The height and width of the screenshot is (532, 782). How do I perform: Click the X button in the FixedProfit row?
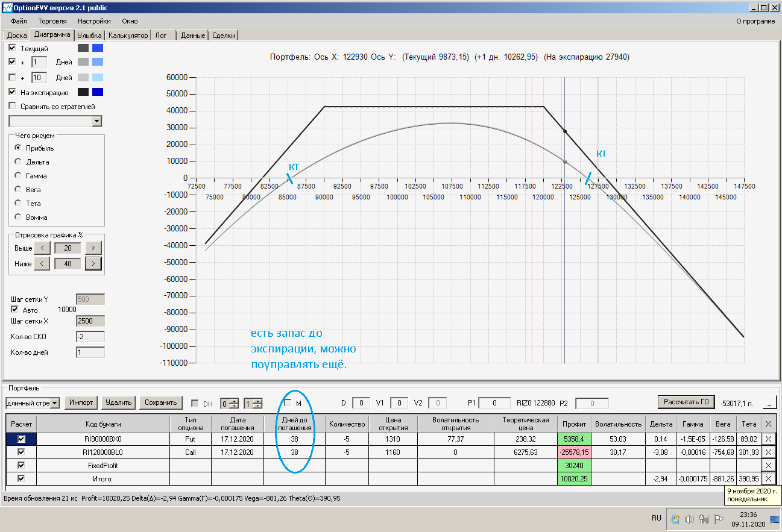click(768, 465)
